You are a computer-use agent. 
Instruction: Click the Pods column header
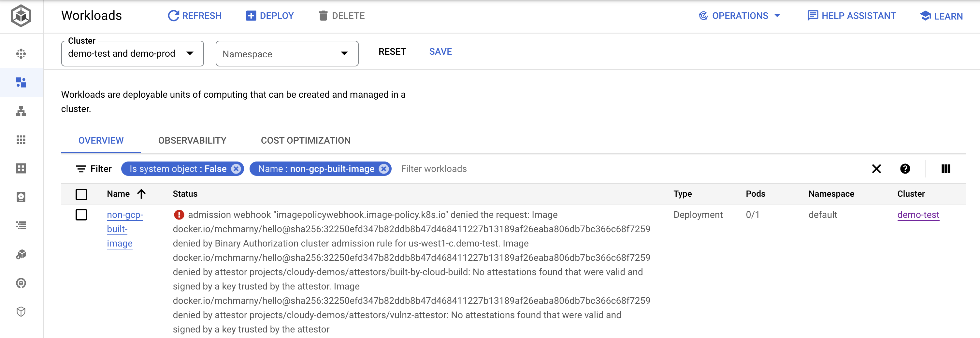(x=756, y=194)
